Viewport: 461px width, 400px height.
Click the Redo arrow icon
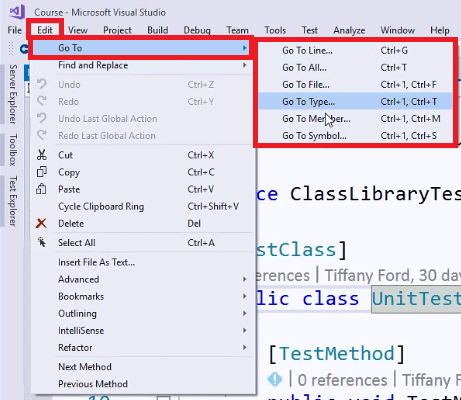click(42, 101)
